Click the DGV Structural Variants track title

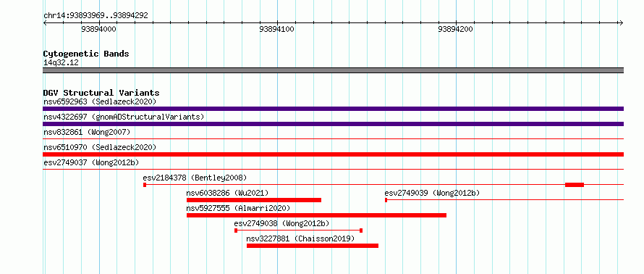point(101,93)
